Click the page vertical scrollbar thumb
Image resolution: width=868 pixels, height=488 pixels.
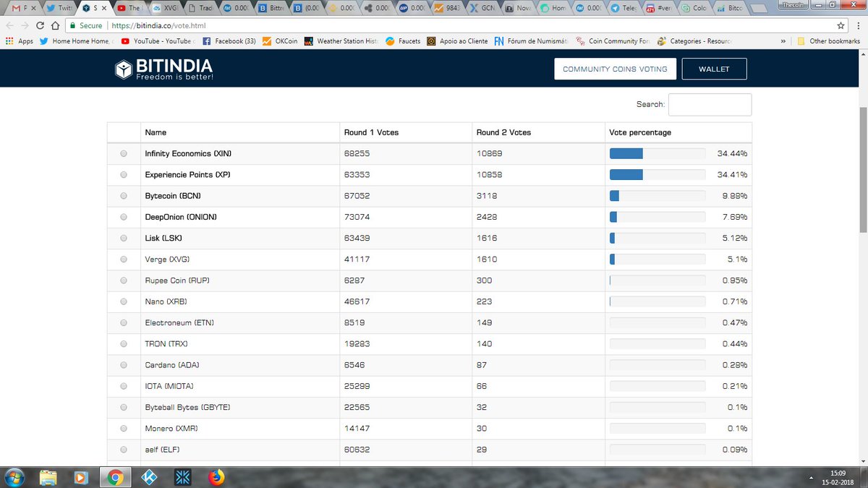pyautogui.click(x=863, y=170)
